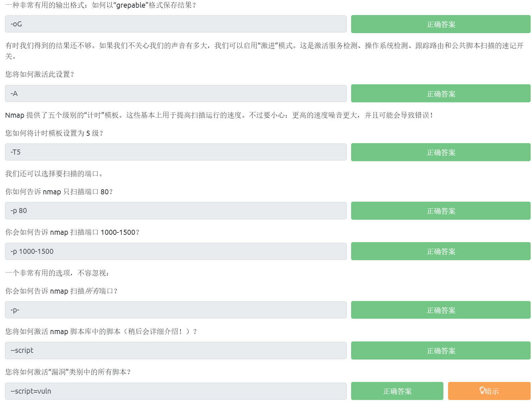Click the question about scanning ports 1000-1500
The width and height of the screenshot is (532, 404).
(x=72, y=232)
